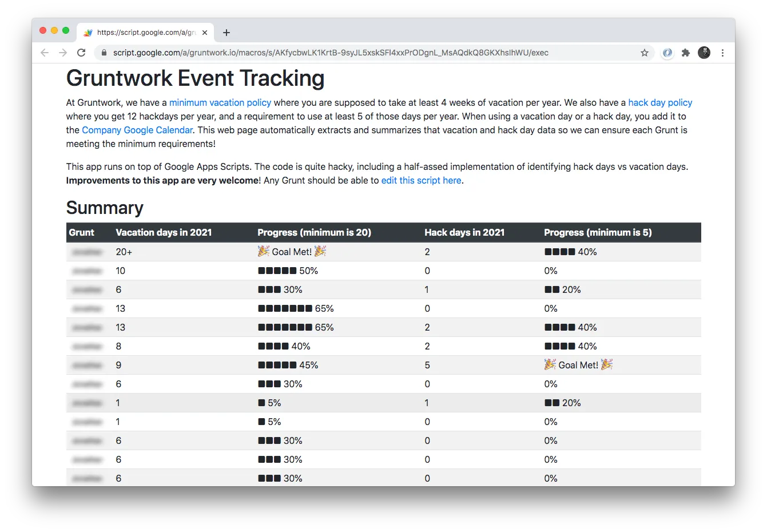
Task: Click the 'Goal Met!' hack day progress cell
Action: [x=578, y=365]
